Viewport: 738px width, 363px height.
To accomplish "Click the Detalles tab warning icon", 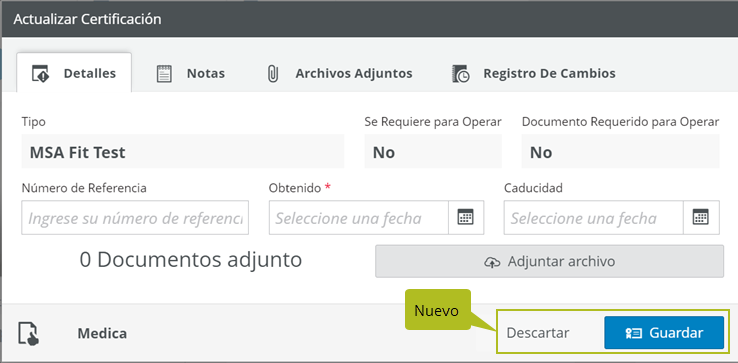I will [x=40, y=74].
